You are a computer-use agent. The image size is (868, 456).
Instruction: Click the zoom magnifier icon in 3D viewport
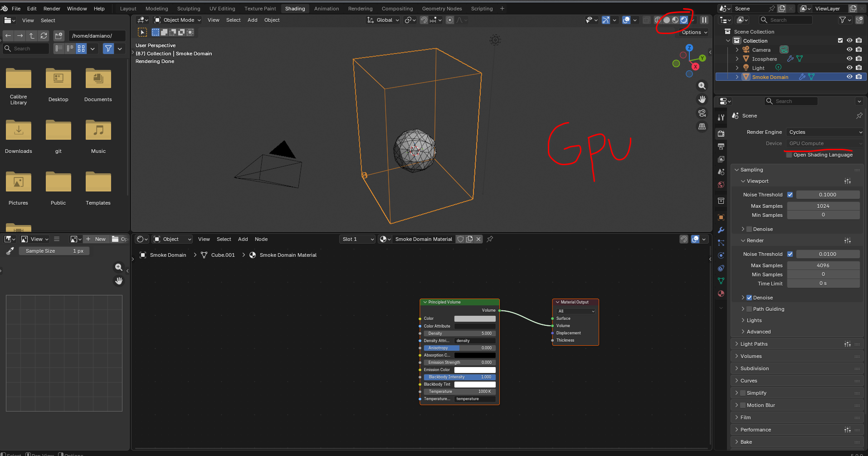click(x=702, y=86)
